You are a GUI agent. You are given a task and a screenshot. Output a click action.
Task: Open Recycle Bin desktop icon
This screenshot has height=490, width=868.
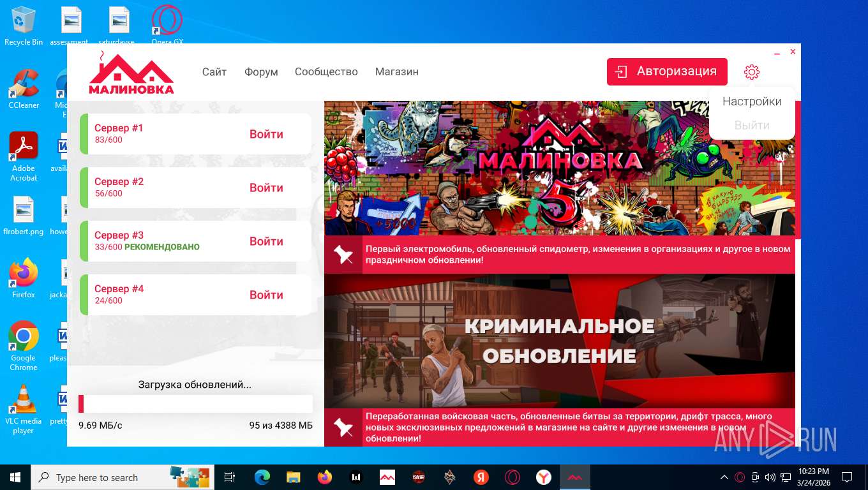click(x=24, y=26)
